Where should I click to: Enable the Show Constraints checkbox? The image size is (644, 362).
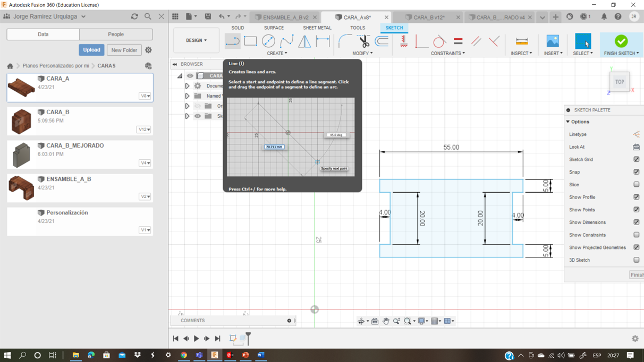(x=636, y=235)
